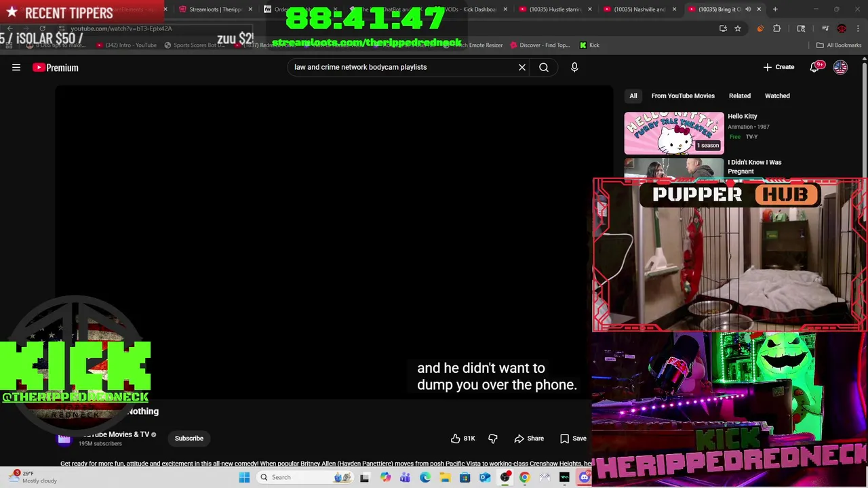Open Task View from the taskbar
Image resolution: width=868 pixels, height=488 pixels.
(365, 477)
